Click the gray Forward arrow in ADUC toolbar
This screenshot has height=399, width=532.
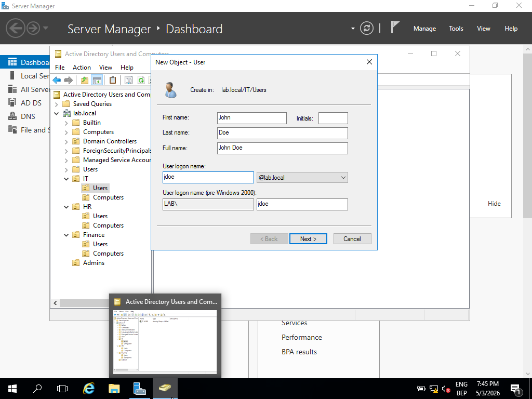pos(69,81)
